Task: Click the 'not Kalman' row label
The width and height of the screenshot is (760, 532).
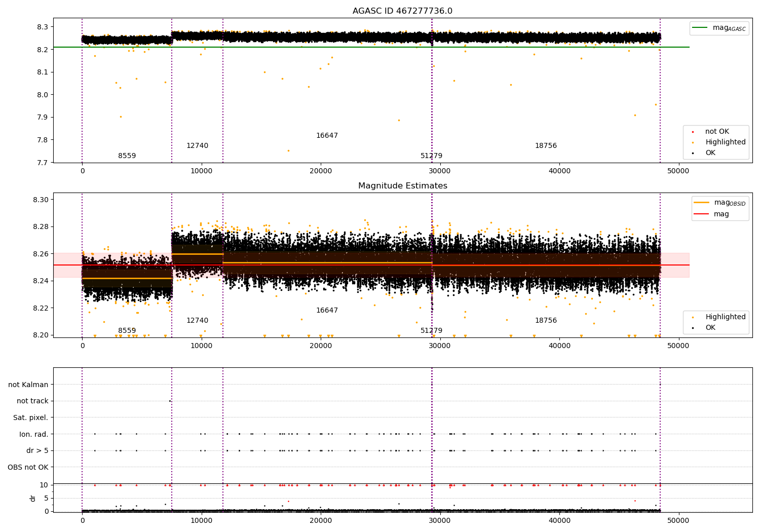Action: (x=28, y=385)
